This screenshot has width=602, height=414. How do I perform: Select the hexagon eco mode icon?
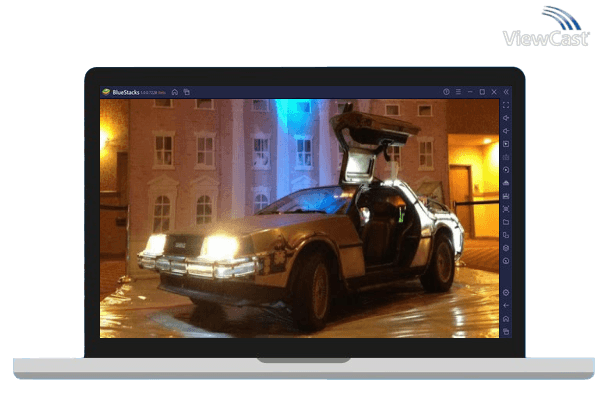[506, 248]
